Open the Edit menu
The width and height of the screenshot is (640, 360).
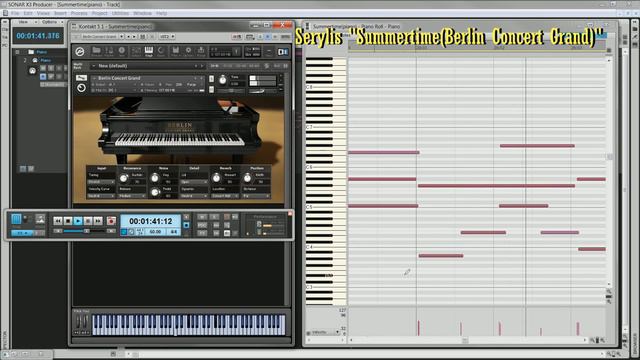[x=28, y=13]
